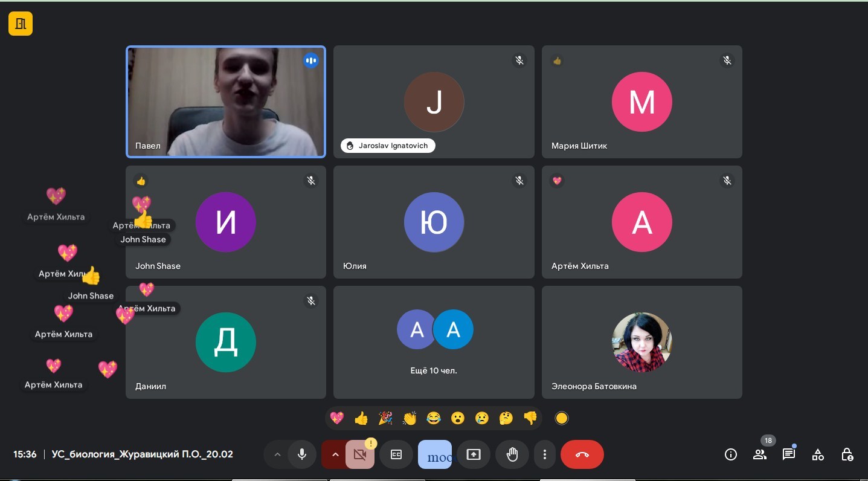Expand video settings arrow beside camera
Viewport: 868px width, 481px height.
point(335,454)
